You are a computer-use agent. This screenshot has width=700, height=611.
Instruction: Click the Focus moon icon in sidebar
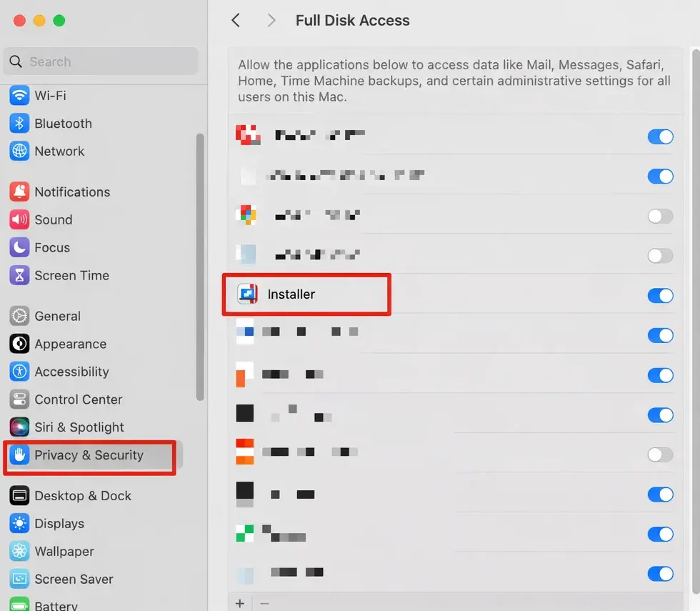coord(19,247)
